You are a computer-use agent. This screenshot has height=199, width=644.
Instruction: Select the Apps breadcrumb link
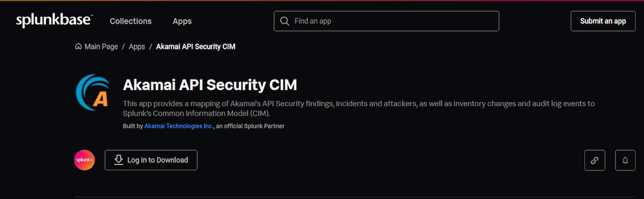tap(137, 47)
